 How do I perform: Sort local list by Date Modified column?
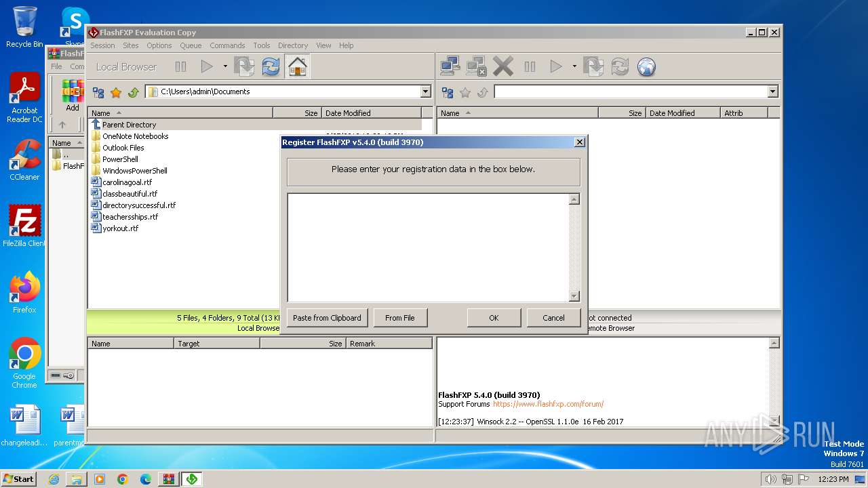point(371,113)
